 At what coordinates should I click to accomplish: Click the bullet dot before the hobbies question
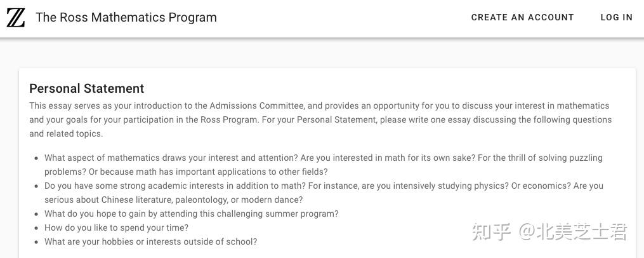(37, 242)
